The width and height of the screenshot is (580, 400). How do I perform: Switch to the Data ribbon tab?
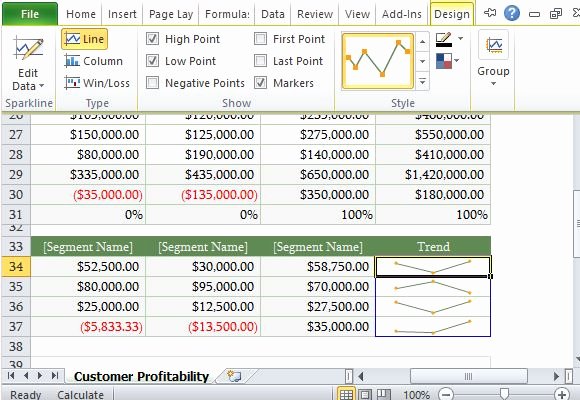tap(273, 14)
